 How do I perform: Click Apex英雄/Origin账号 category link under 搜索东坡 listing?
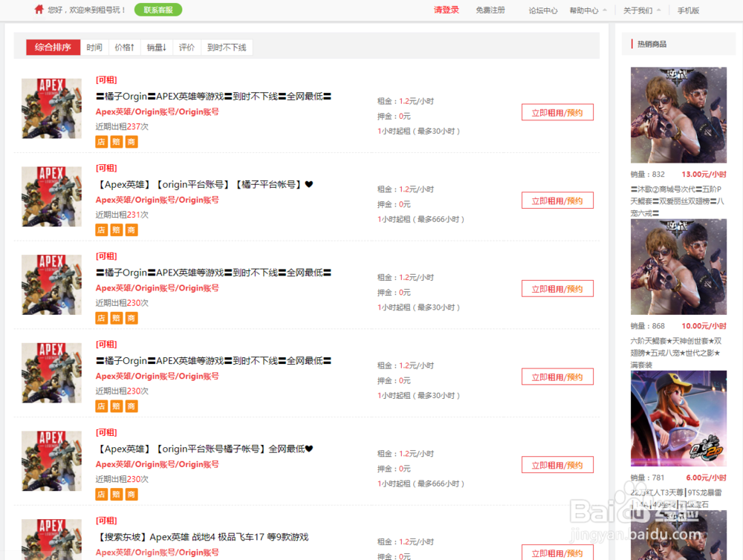click(x=158, y=553)
